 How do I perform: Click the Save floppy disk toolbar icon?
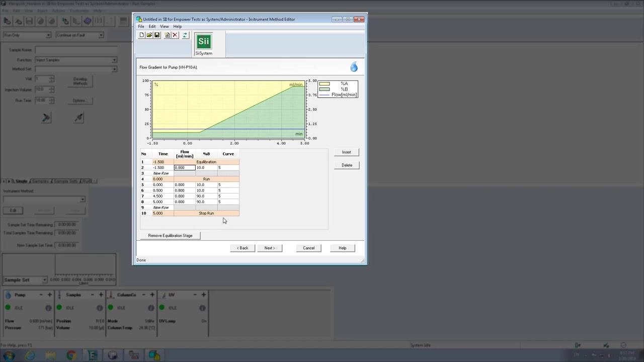click(x=157, y=35)
